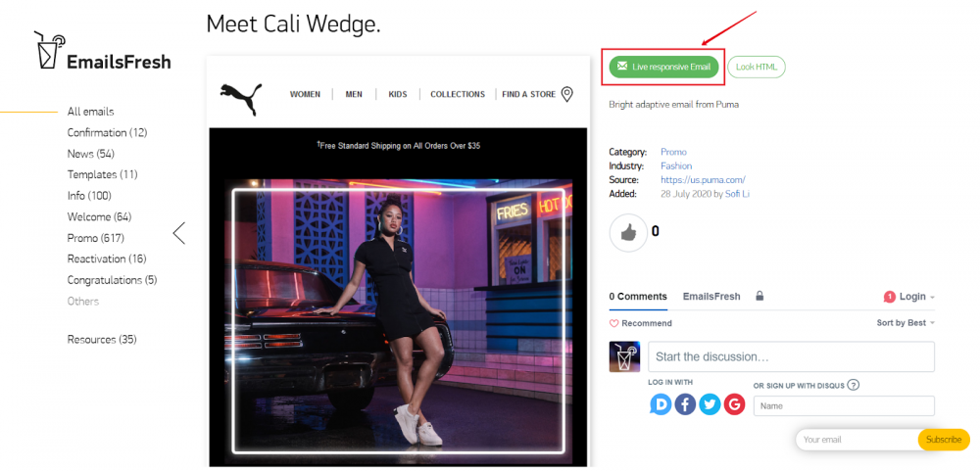The height and width of the screenshot is (471, 980).
Task: Click the padlock icon beside EmailsFresh
Action: pos(759,296)
